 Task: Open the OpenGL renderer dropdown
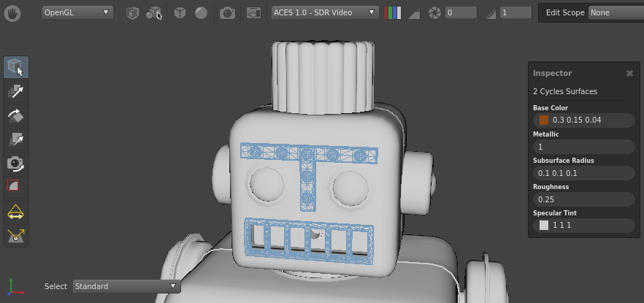tap(77, 12)
